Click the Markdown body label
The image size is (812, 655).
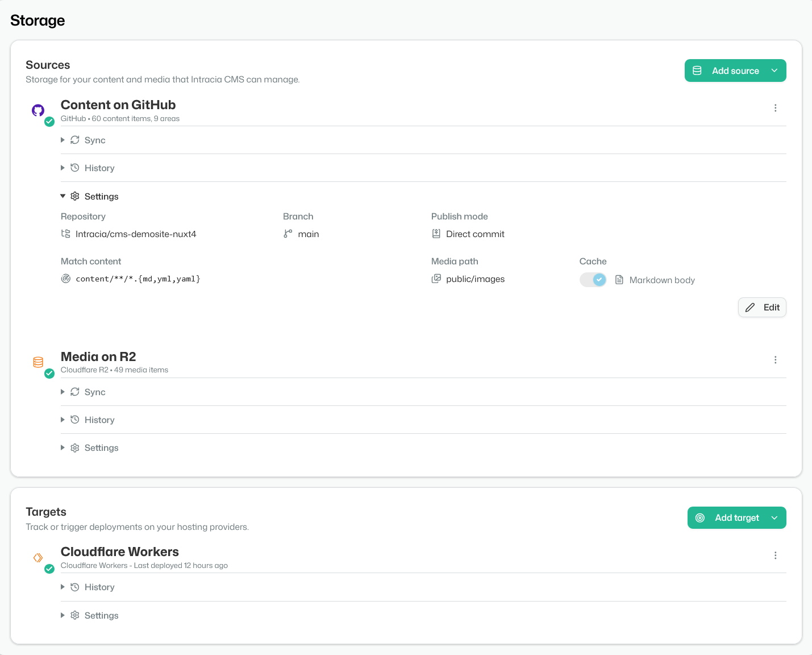pos(662,280)
